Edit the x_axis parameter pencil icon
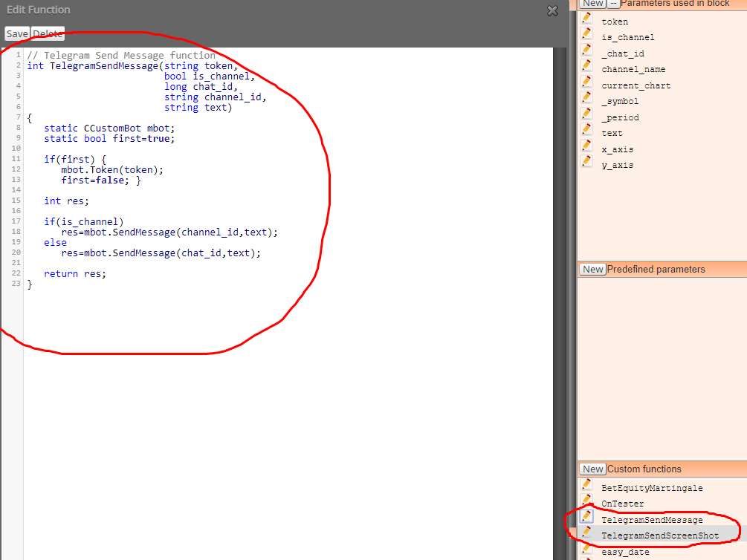747x560 pixels. [587, 146]
